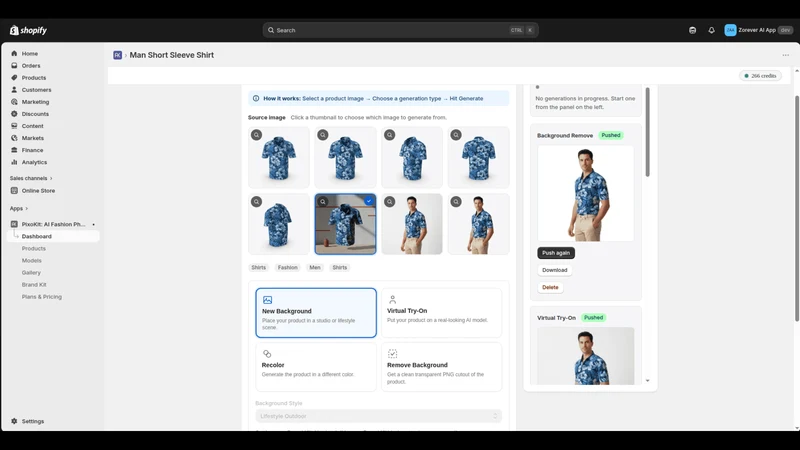Click results panel scrollbar thumb
The image size is (800, 450).
point(647,132)
